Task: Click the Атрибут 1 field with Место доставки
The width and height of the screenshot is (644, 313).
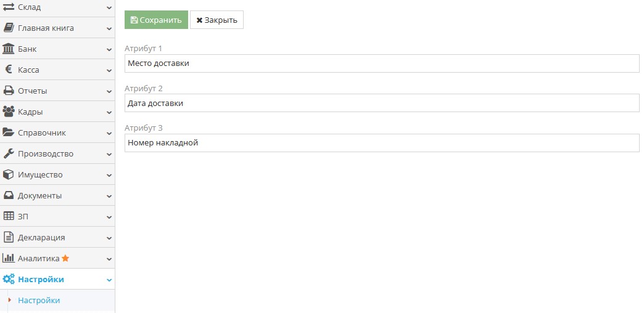Action: (382, 63)
